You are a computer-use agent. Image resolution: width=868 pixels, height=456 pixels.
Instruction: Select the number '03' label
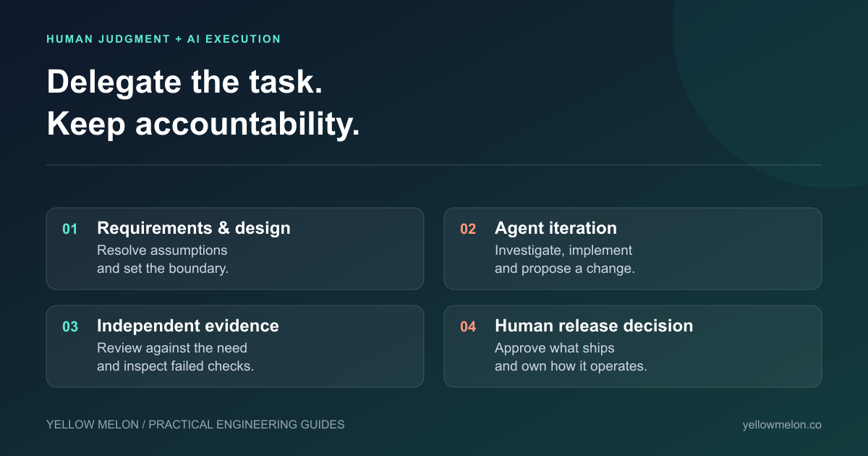click(x=70, y=327)
